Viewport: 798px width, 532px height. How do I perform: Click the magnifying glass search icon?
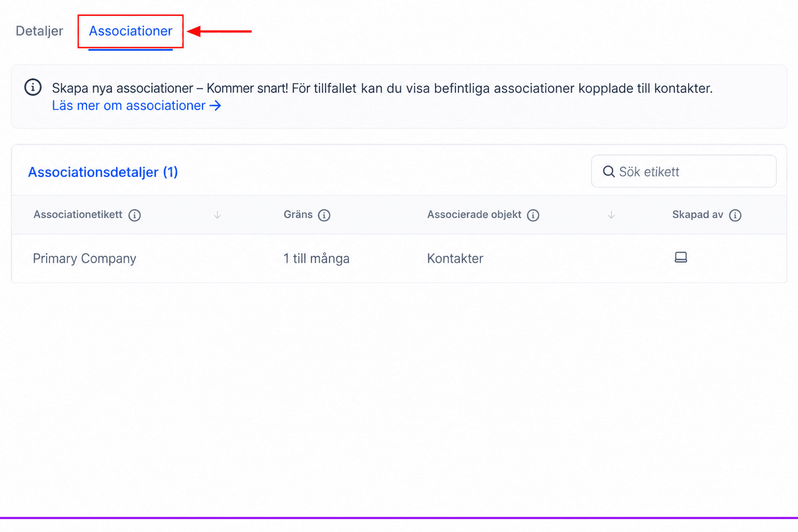coord(608,171)
